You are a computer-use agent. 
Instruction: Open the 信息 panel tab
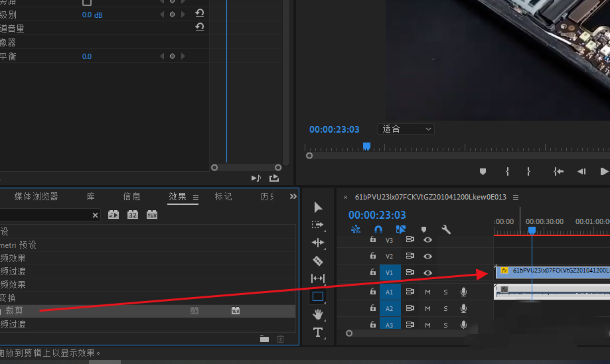click(131, 197)
